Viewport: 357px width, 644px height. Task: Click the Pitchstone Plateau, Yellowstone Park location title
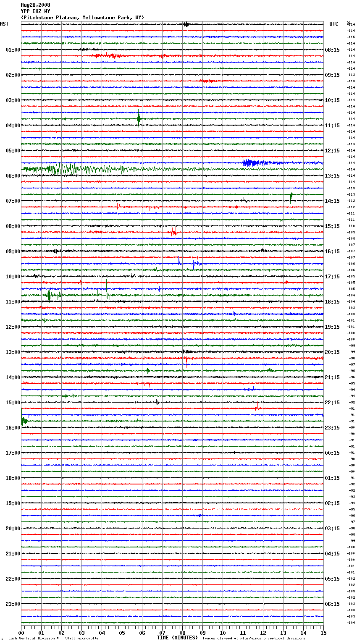point(82,18)
